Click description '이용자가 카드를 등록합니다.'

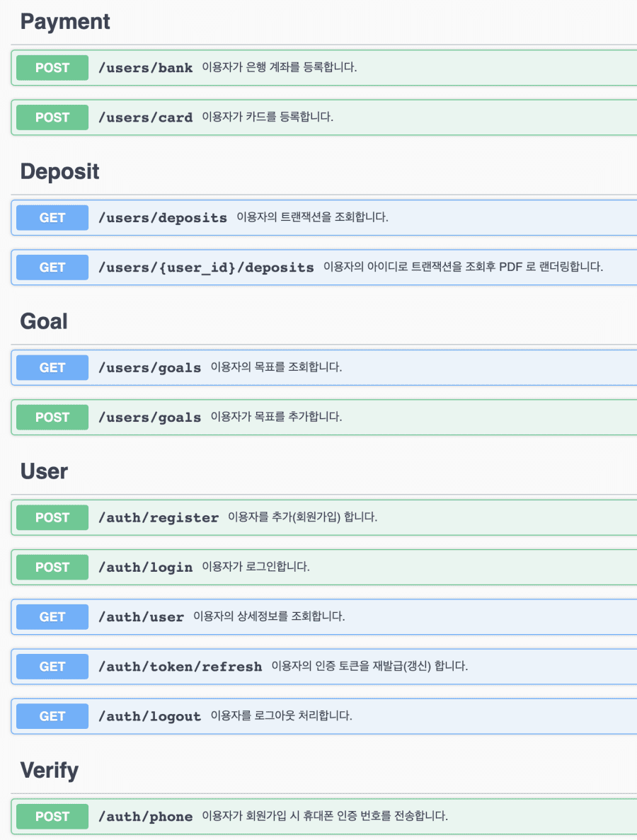[x=268, y=117]
